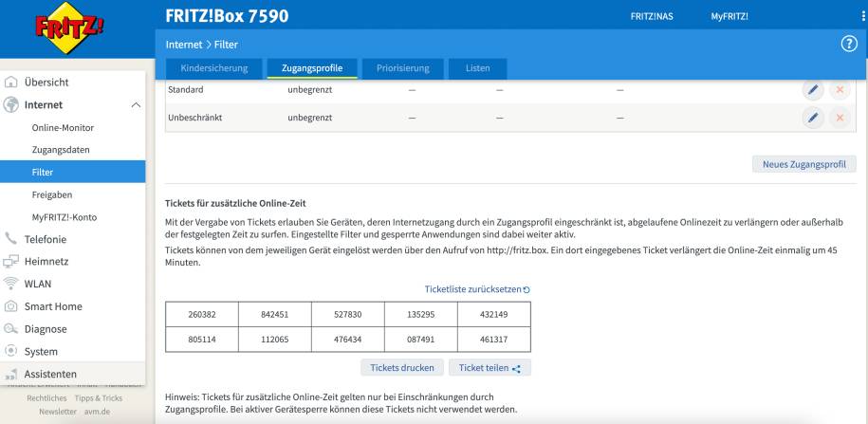The height and width of the screenshot is (424, 868).
Task: Open the Rechtliches footer link
Action: coord(46,398)
